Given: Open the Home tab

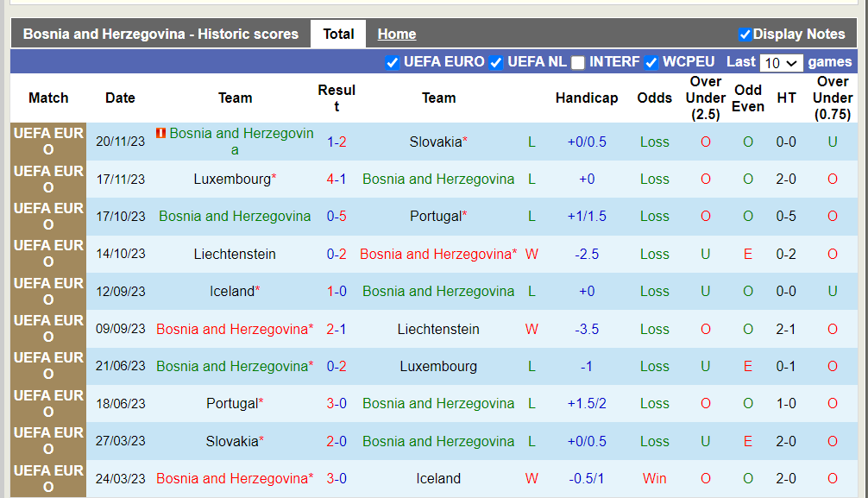Looking at the screenshot, I should pyautogui.click(x=396, y=34).
